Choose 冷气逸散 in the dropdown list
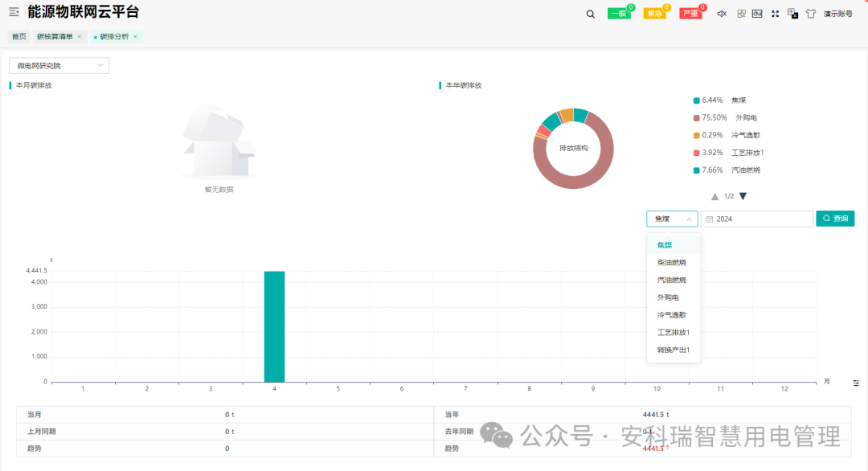This screenshot has height=471, width=868. [674, 315]
